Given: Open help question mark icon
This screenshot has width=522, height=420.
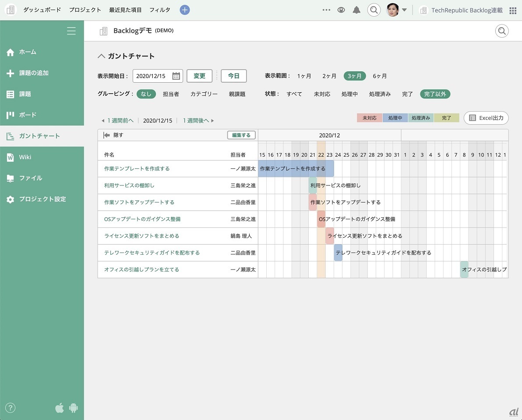Looking at the screenshot, I should (x=10, y=408).
